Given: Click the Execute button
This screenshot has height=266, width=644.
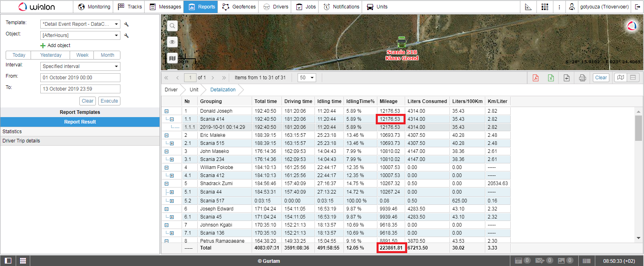Looking at the screenshot, I should 109,101.
